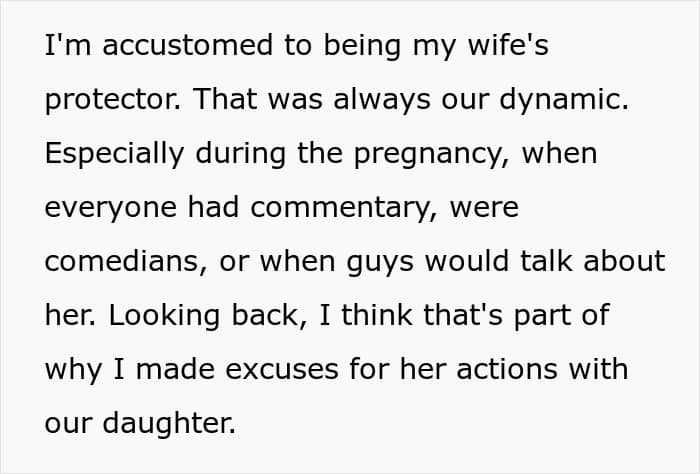Select the word "protector"
The image size is (700, 474).
click(x=113, y=101)
